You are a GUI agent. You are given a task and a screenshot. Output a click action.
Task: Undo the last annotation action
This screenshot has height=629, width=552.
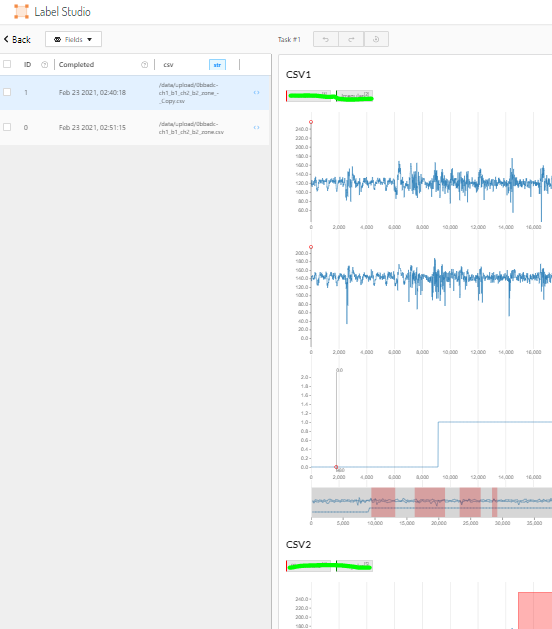tap(326, 39)
